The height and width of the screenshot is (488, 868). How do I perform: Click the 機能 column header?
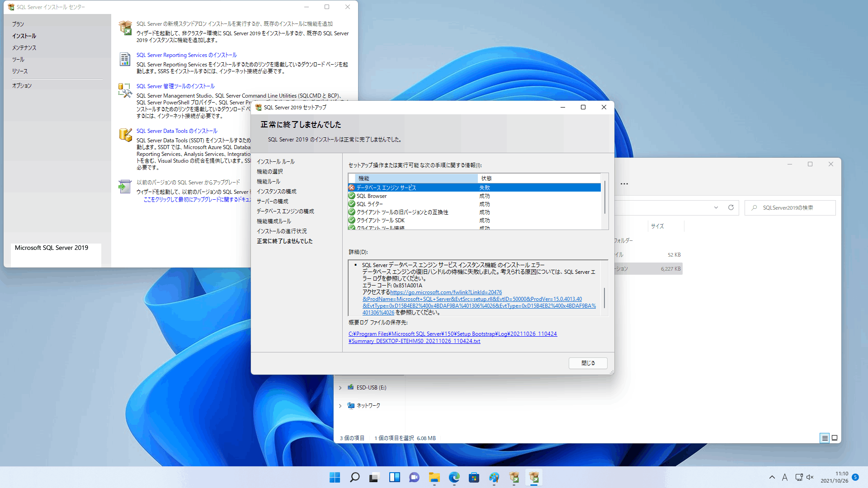click(x=416, y=178)
